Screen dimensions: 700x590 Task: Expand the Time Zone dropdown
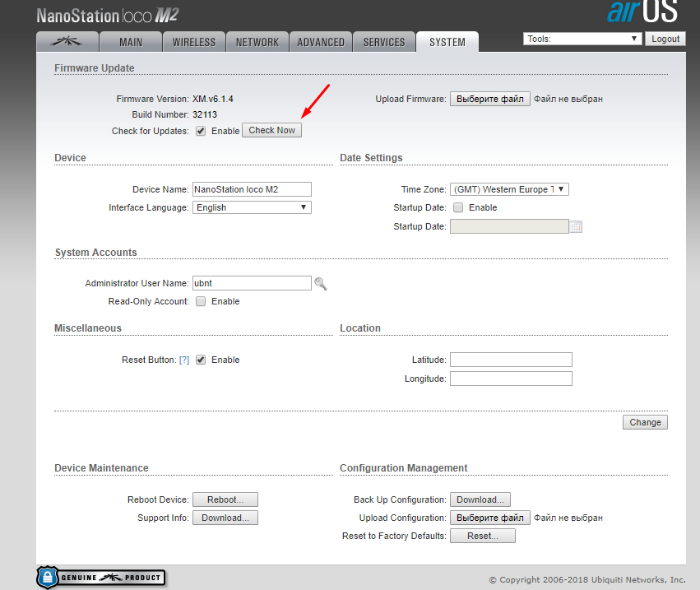coord(509,189)
